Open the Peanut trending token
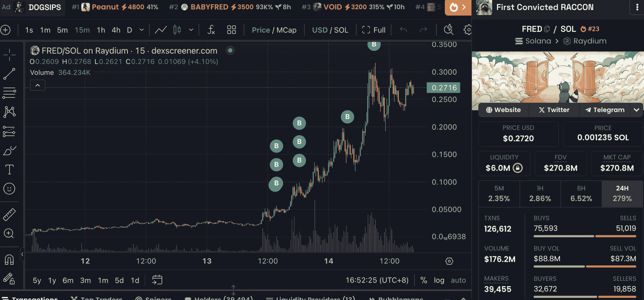 click(115, 7)
